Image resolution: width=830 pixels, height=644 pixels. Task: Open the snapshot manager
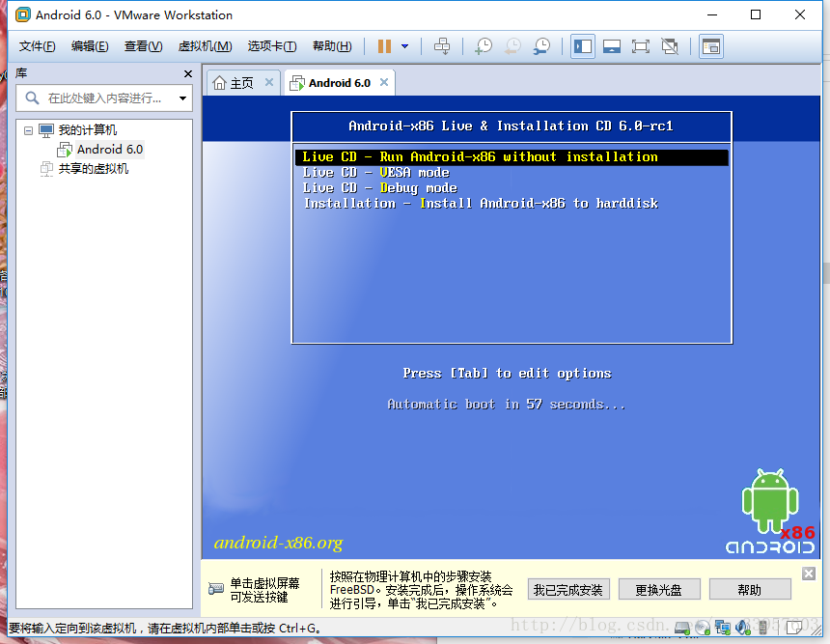541,46
